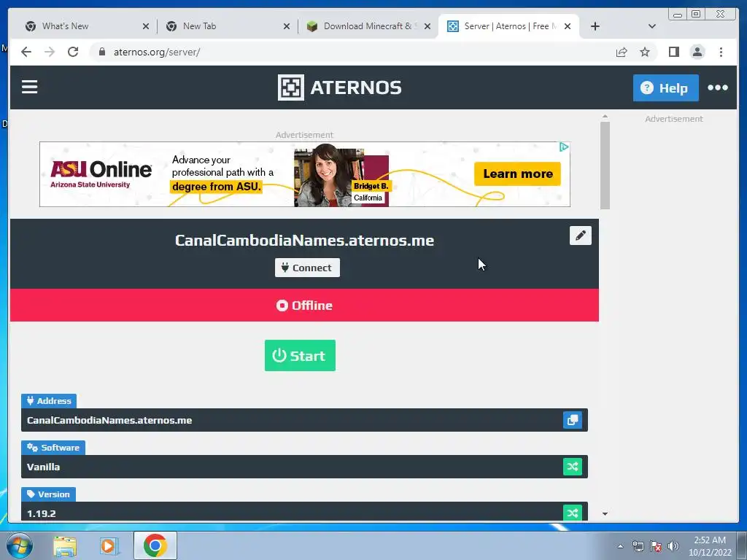The height and width of the screenshot is (560, 747).
Task: Start the server
Action: point(300,355)
